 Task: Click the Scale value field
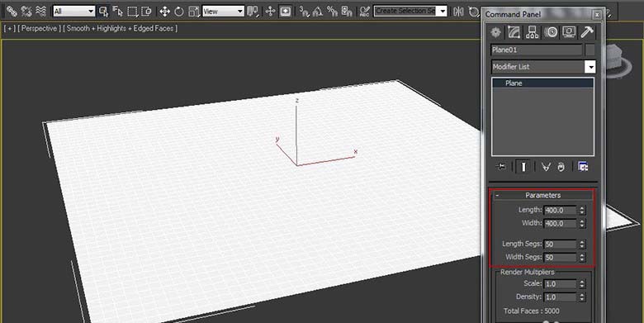point(561,284)
